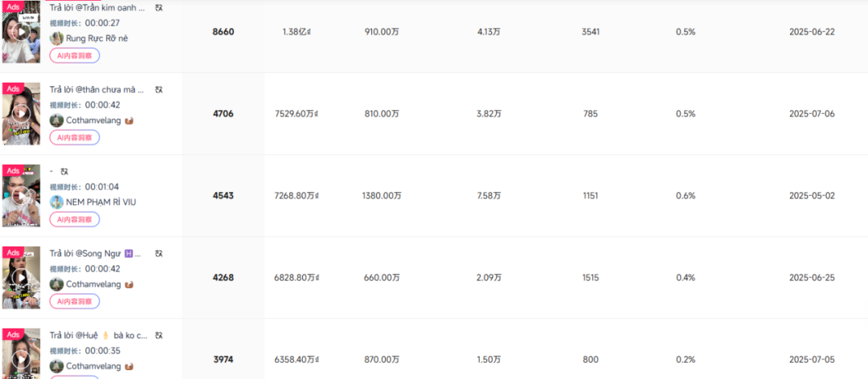Play the Rung Rực Rỡ nè video thumbnail
Screen dimensions: 868x379
pos(21,31)
